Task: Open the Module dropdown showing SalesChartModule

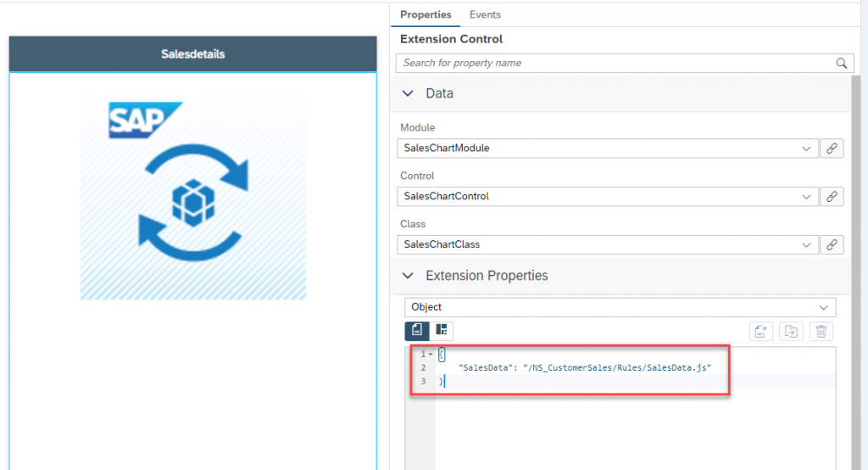Action: (x=607, y=148)
